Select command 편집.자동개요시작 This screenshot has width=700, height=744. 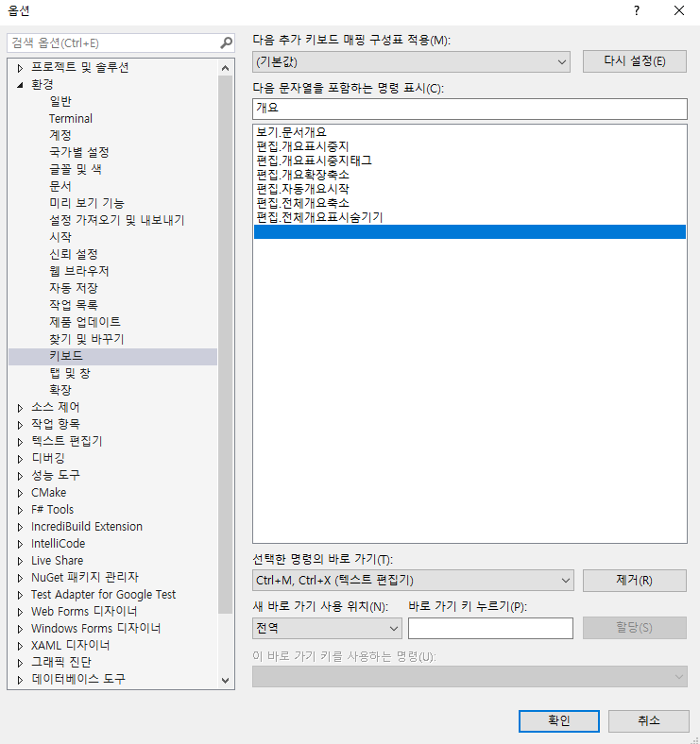[x=302, y=190]
